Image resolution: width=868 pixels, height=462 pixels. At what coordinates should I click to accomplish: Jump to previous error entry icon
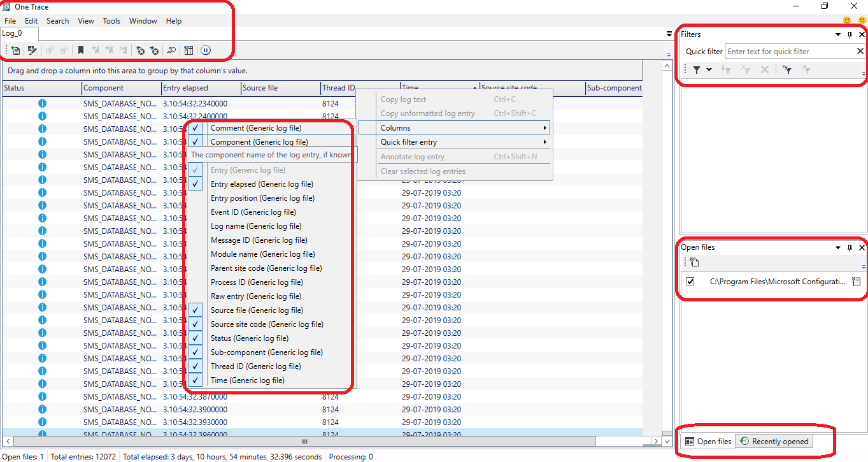click(140, 50)
